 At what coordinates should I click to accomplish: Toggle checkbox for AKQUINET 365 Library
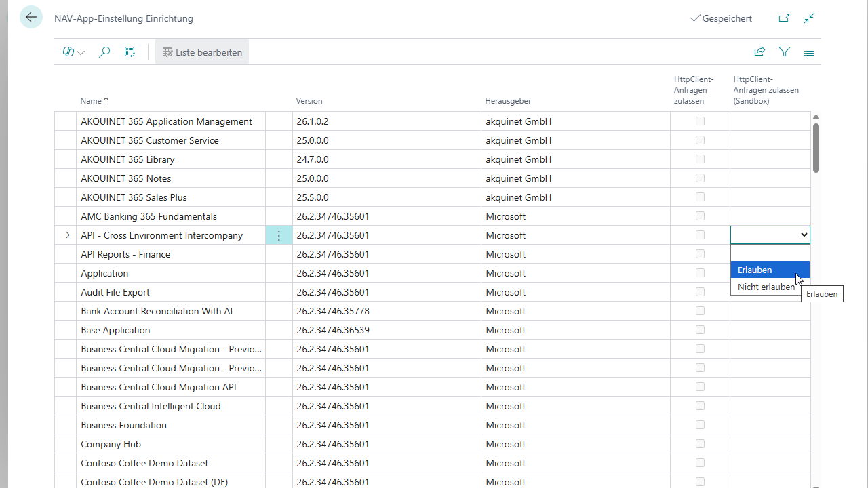(x=700, y=159)
